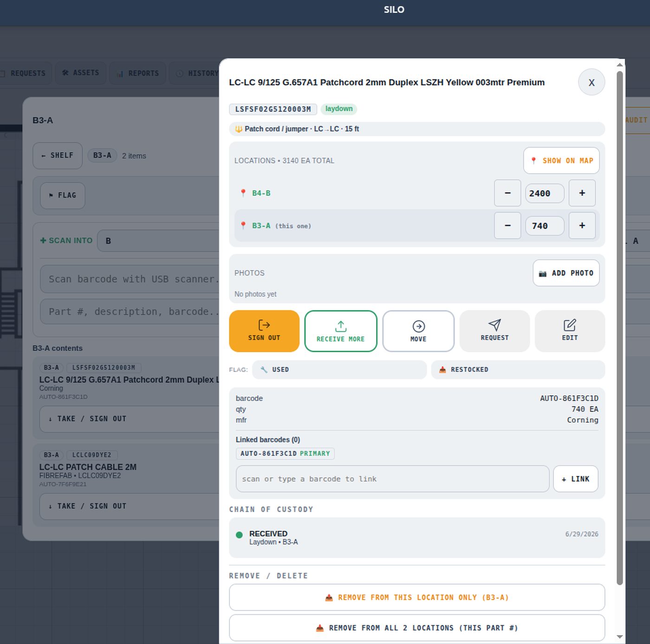Click the green plus icon beside Scan Into
Image resolution: width=650 pixels, height=644 pixels.
[43, 240]
